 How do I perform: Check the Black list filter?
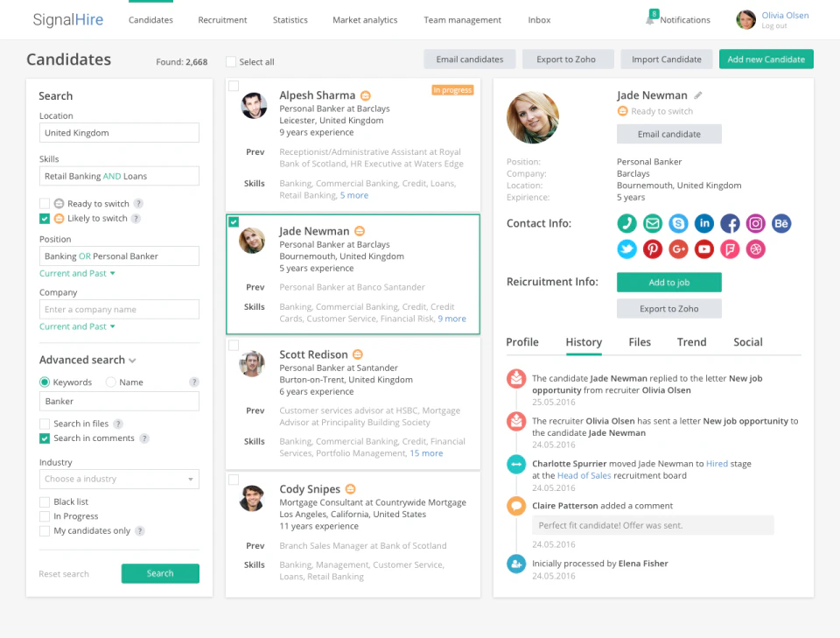click(x=44, y=501)
